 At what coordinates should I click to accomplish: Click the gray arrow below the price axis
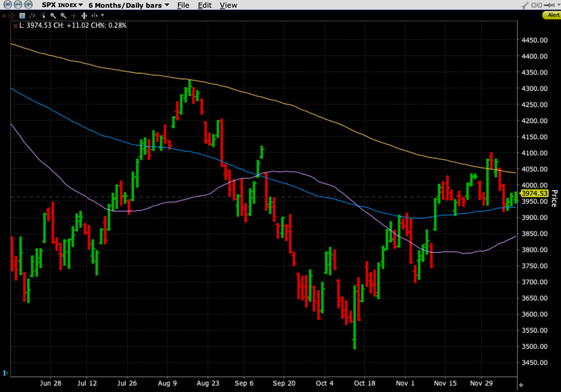(x=521, y=385)
